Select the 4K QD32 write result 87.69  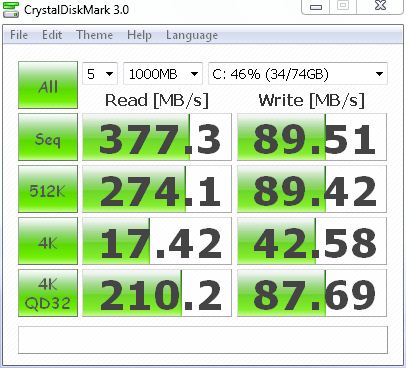coord(312,293)
